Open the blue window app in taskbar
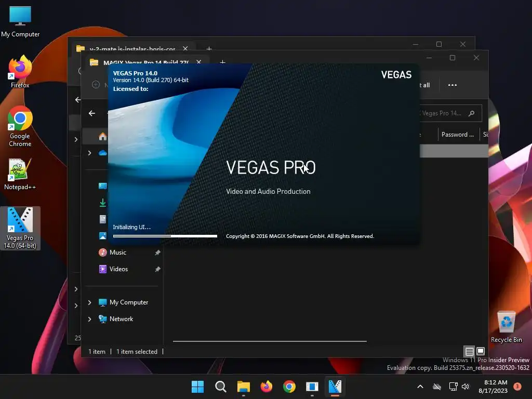 coord(312,387)
